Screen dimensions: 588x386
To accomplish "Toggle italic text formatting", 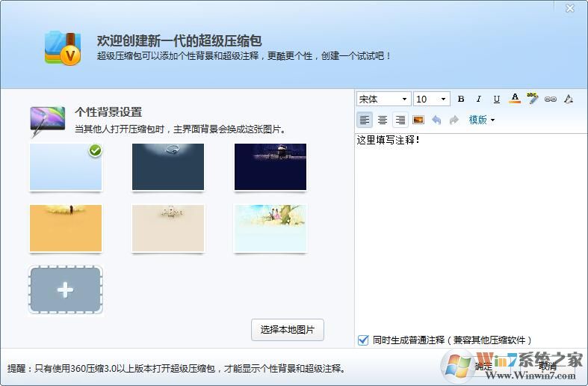I will coord(478,99).
